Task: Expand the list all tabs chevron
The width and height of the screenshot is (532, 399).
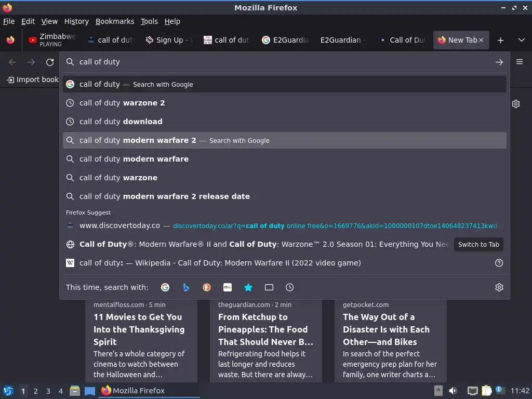Action: click(x=522, y=40)
